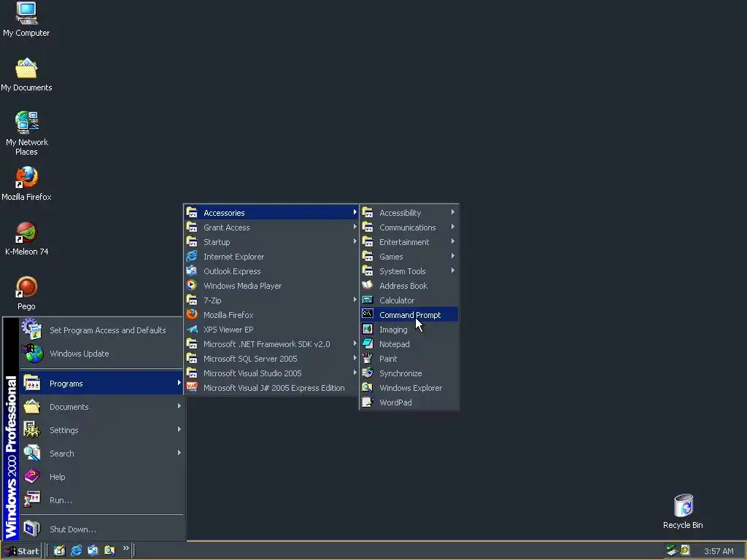Viewport: 747px width, 560px height.
Task: Click the Start button
Action: [x=21, y=551]
